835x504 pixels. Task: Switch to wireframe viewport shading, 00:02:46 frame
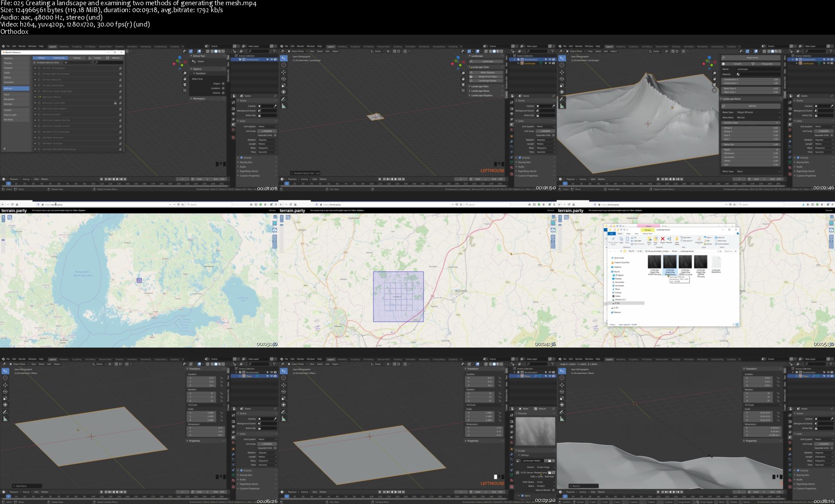click(769, 51)
